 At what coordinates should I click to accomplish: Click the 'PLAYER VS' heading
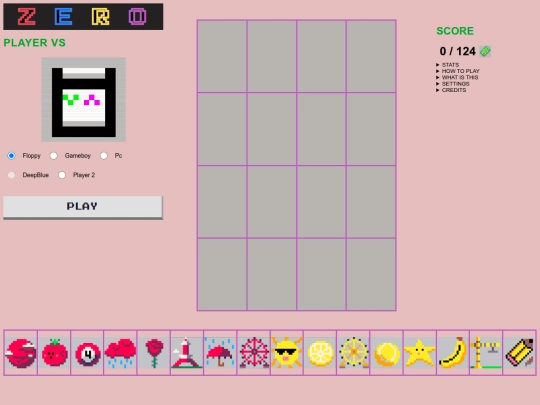click(x=34, y=43)
